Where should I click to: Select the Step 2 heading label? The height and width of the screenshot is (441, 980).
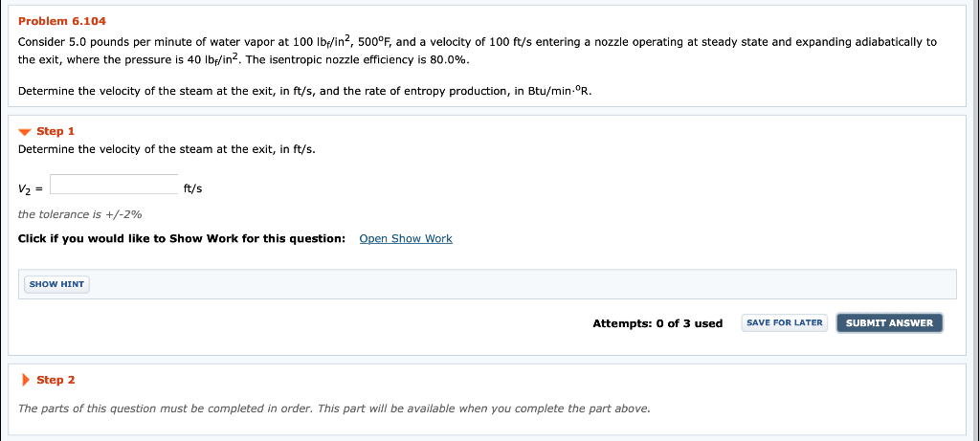click(x=56, y=380)
